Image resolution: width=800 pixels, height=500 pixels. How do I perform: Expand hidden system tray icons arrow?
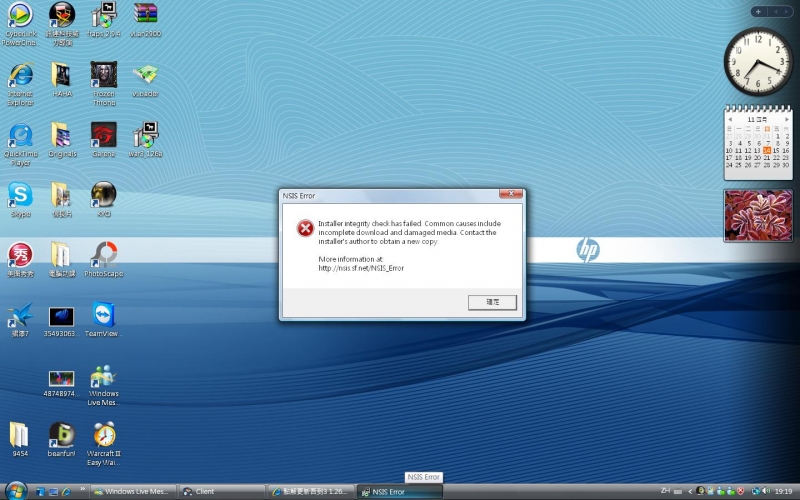pos(690,492)
